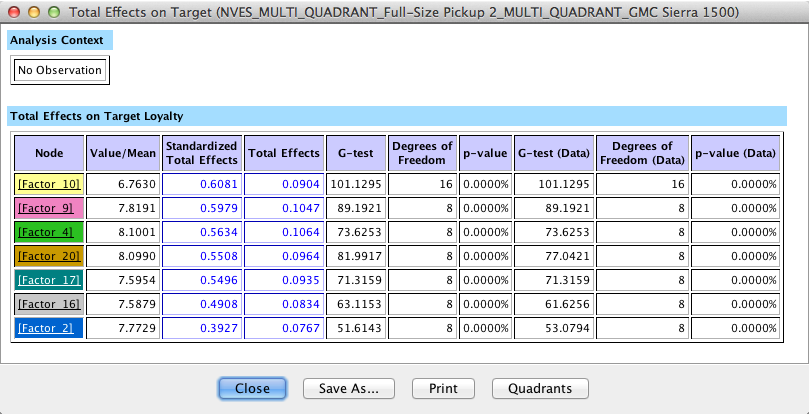
Task: Select the 0.6081 standardized effect value
Action: click(219, 184)
